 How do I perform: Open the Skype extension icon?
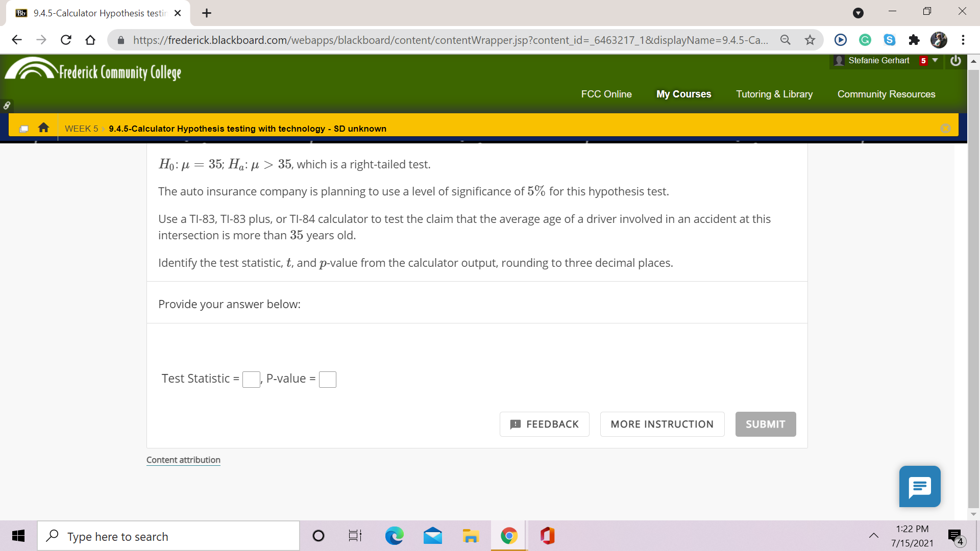point(889,40)
